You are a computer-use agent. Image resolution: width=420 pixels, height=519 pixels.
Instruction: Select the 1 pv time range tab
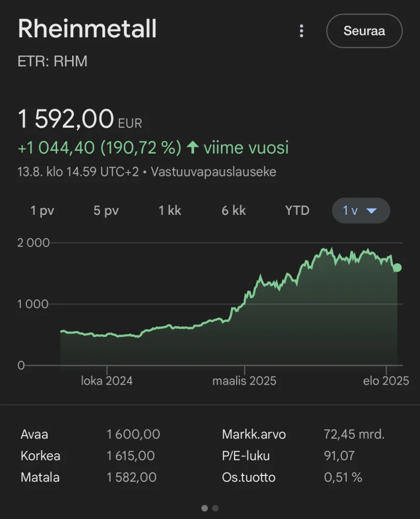42,211
